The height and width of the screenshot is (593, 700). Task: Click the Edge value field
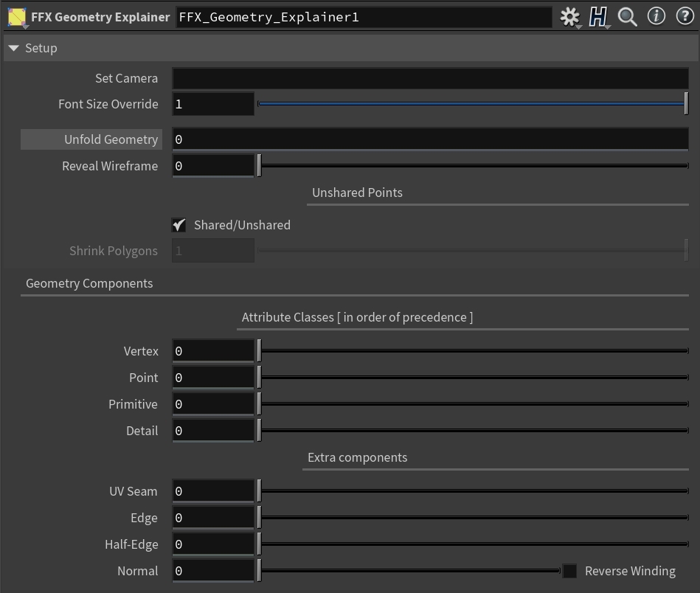tap(213, 518)
